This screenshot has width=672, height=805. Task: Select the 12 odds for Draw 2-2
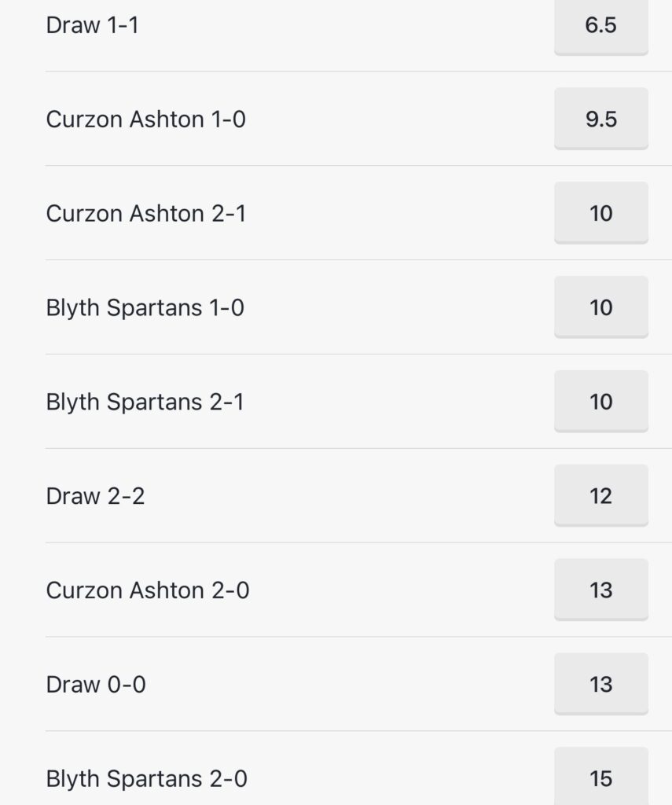tap(601, 495)
